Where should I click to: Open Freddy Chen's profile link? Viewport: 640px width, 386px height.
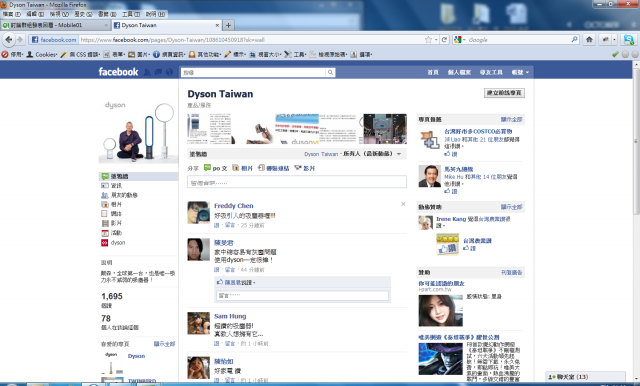click(233, 206)
